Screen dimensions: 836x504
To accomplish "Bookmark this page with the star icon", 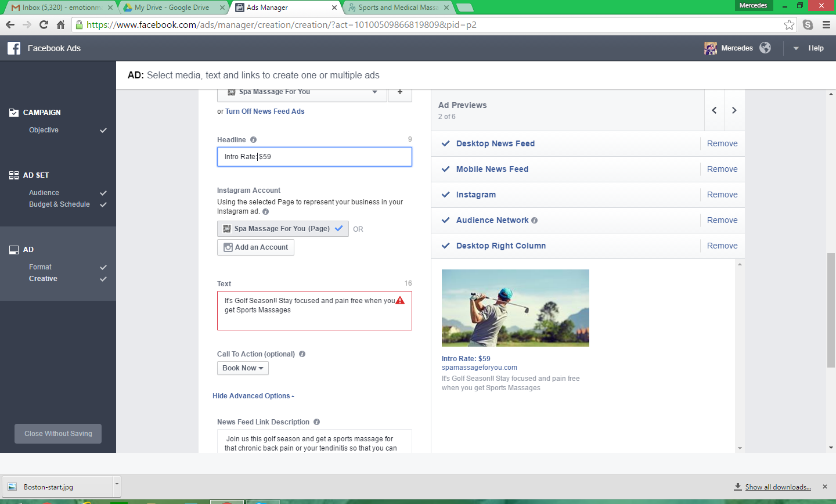I will pyautogui.click(x=789, y=24).
